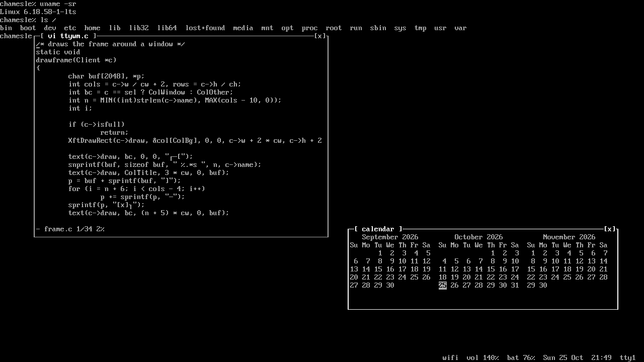
Task: Place cursor on XftDrawRect line in vi
Action: coord(195,141)
